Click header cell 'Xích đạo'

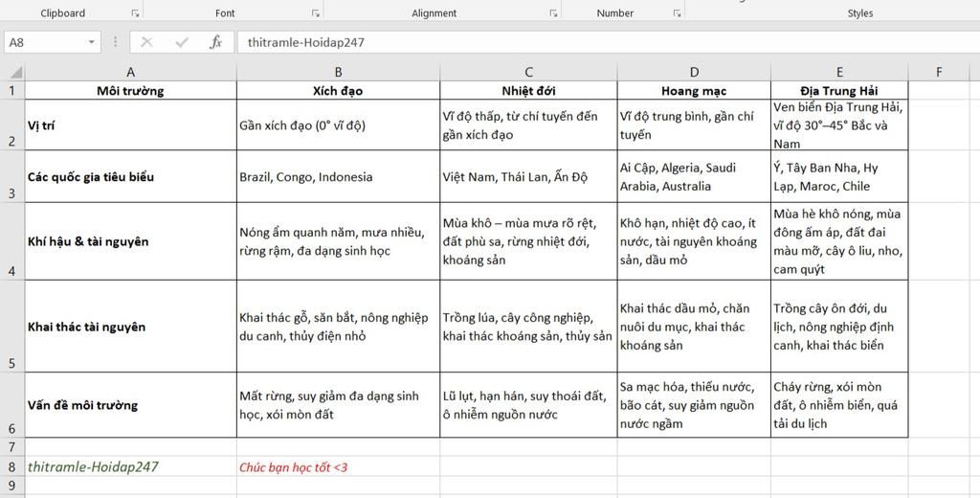click(x=338, y=90)
